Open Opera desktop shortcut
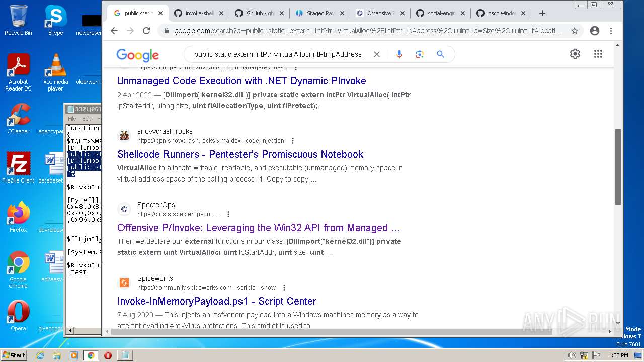Viewport: 644px width, 362px height. pos(18,316)
